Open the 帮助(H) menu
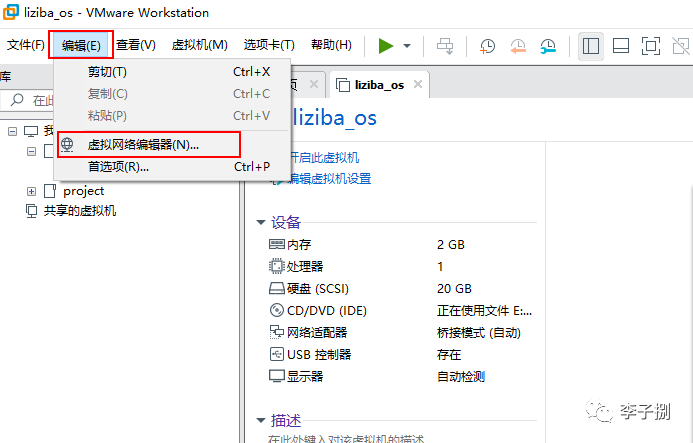693x443 pixels. click(331, 45)
